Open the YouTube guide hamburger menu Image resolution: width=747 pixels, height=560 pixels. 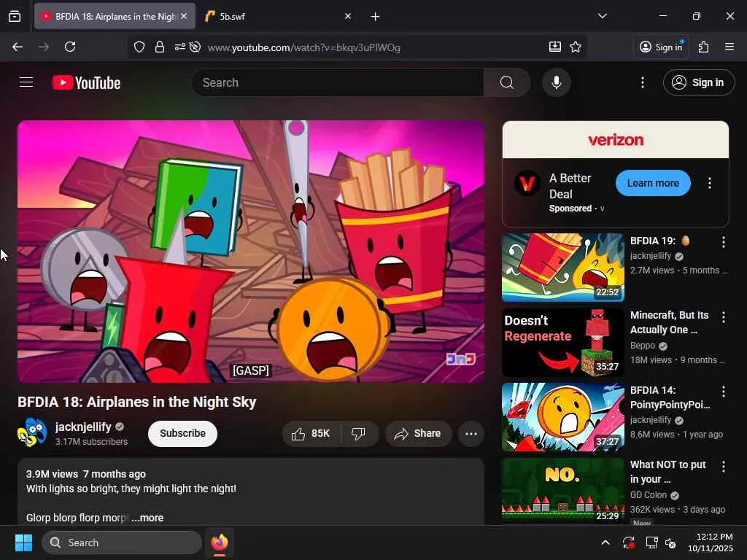tap(26, 82)
